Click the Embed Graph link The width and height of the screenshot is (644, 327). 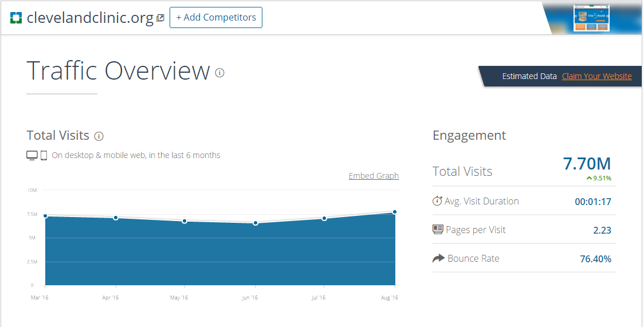[374, 176]
